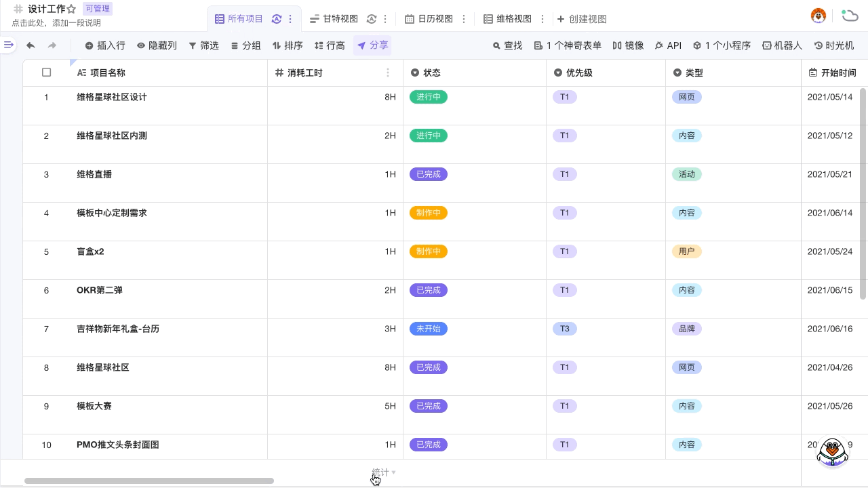Open the 时光机 history panel
The height and width of the screenshot is (488, 868).
click(x=833, y=45)
